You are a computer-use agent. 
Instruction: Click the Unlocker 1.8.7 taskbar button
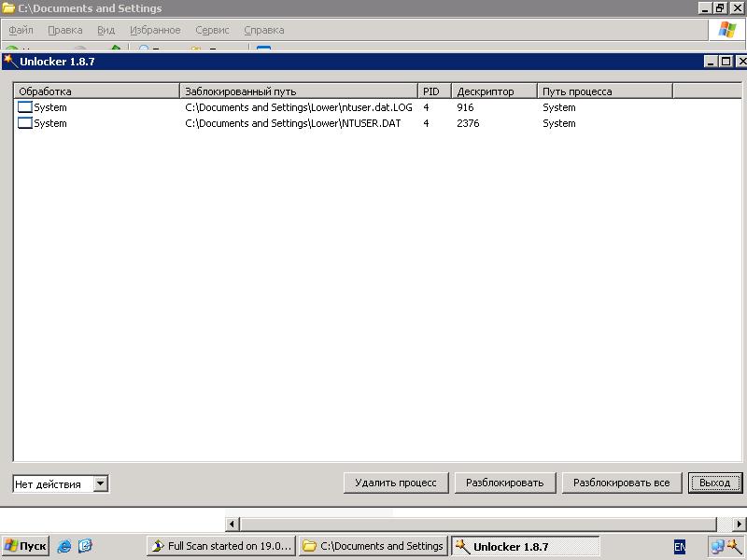(x=525, y=546)
